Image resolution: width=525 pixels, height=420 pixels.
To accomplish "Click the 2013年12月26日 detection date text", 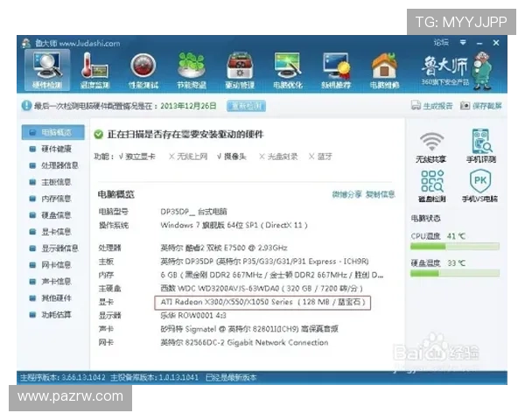I will 188,106.
